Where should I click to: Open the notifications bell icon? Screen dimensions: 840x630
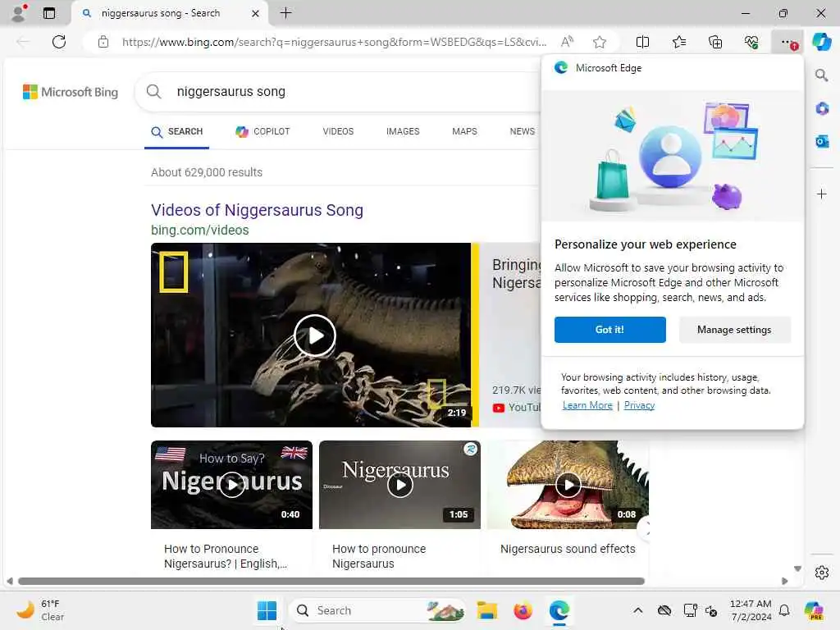click(x=784, y=610)
